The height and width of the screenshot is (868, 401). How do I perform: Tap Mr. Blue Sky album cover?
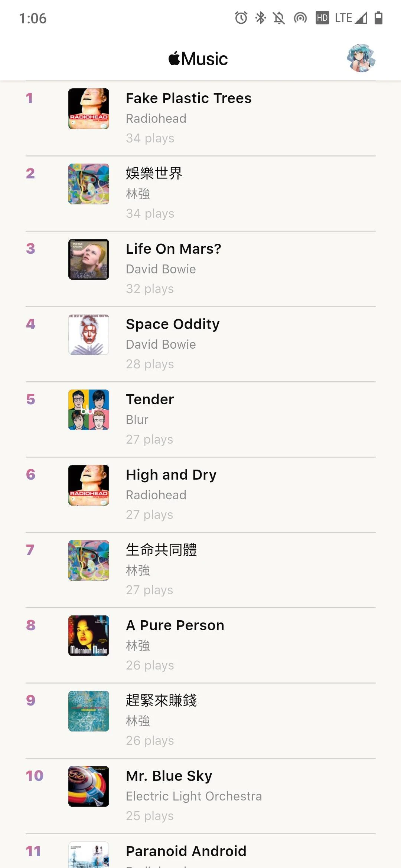(89, 786)
